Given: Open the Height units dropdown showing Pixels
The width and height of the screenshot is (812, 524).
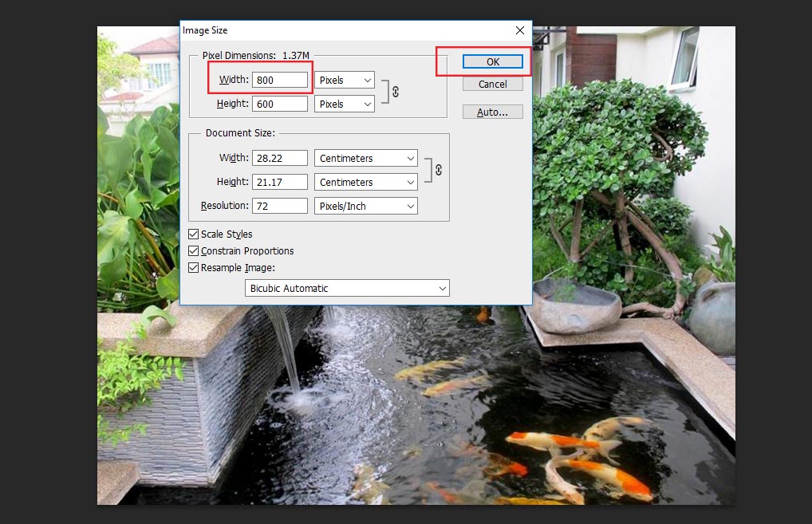Looking at the screenshot, I should click(344, 103).
